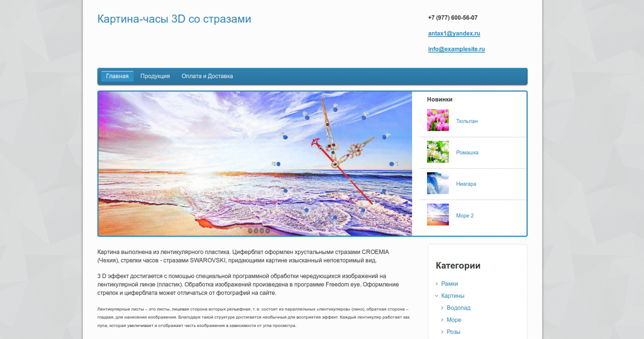The width and height of the screenshot is (644, 339).
Task: Open the Розы subcategory link
Action: tap(454, 332)
